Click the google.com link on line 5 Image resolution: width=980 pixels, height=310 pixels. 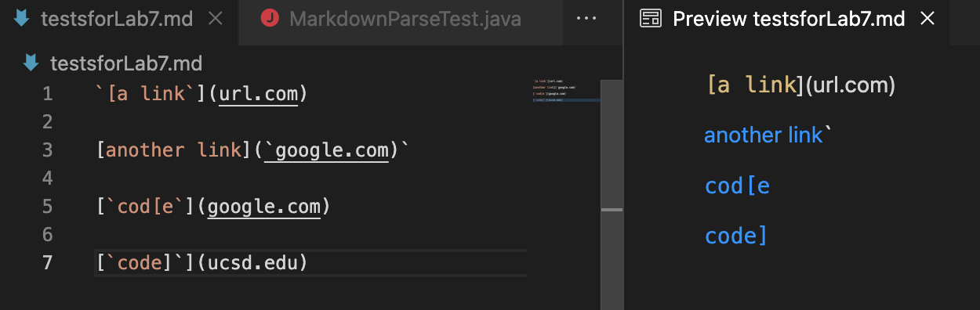(x=264, y=207)
